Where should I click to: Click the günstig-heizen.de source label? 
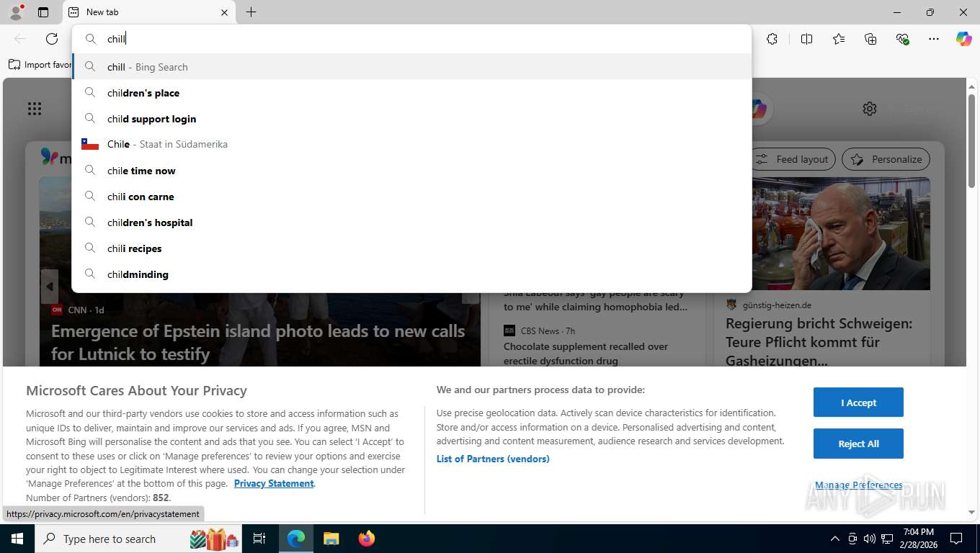point(777,305)
